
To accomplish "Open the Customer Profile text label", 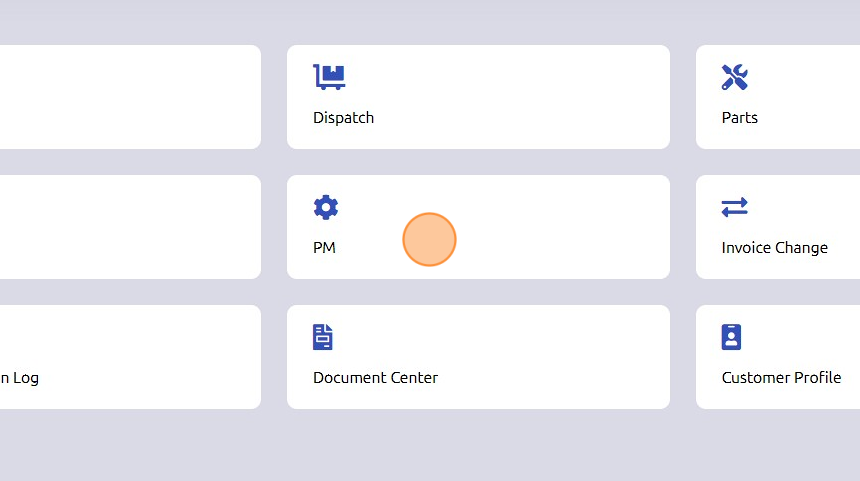I will pyautogui.click(x=781, y=378).
